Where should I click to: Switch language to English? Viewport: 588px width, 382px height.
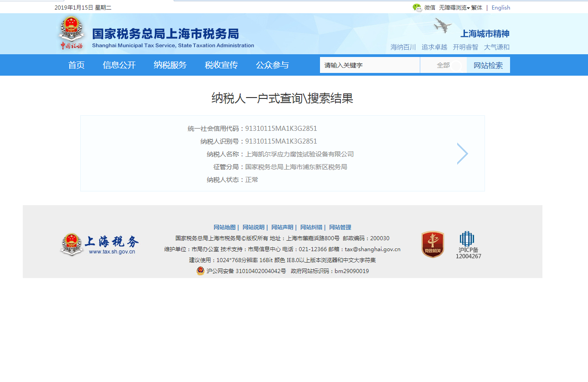pos(501,8)
